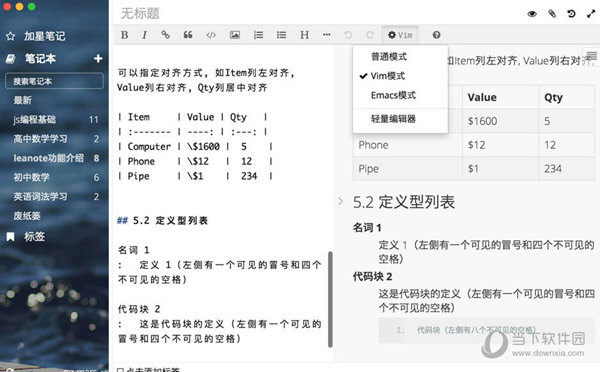This screenshot has width=600, height=372.
Task: Click the Computer row in the editor table
Action: point(195,147)
